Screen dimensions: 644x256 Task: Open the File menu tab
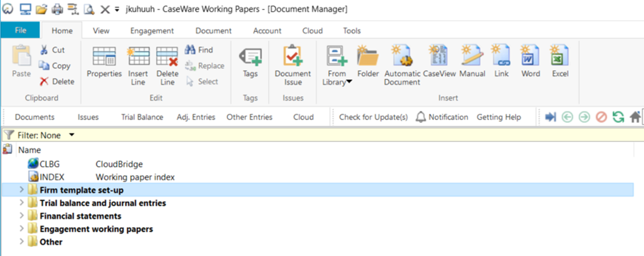click(x=20, y=30)
